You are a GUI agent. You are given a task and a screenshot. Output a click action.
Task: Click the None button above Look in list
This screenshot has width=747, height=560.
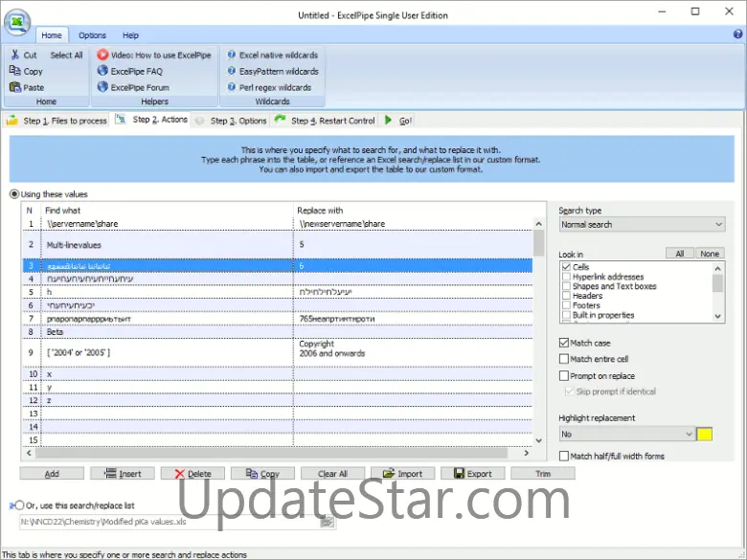coord(710,254)
